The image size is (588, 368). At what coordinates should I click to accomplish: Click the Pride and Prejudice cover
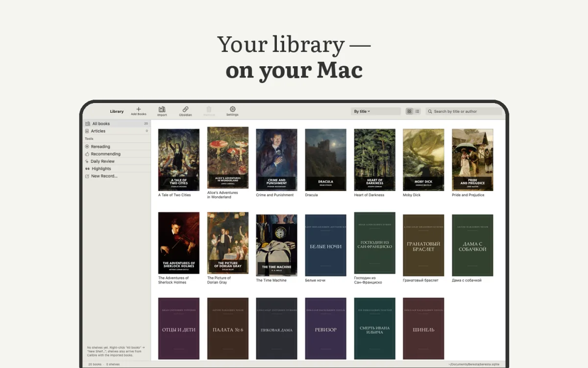pyautogui.click(x=473, y=159)
